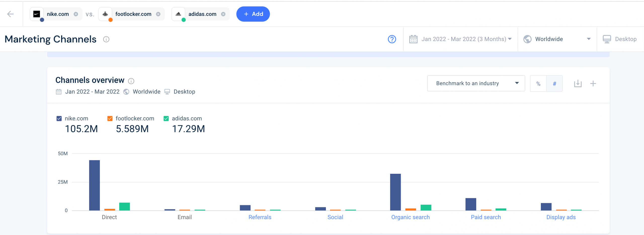Click nike.com Direct traffic bar
The height and width of the screenshot is (235, 644).
click(94, 185)
